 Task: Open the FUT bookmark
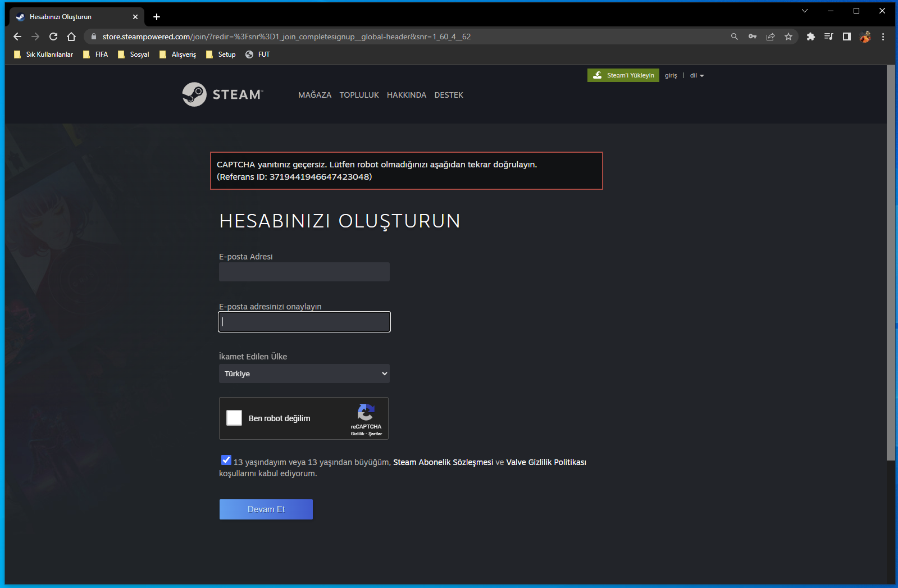258,54
